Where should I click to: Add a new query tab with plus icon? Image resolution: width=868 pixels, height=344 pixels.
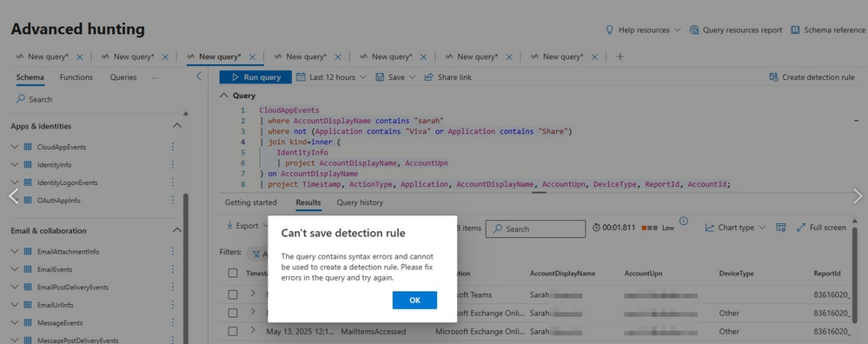620,56
